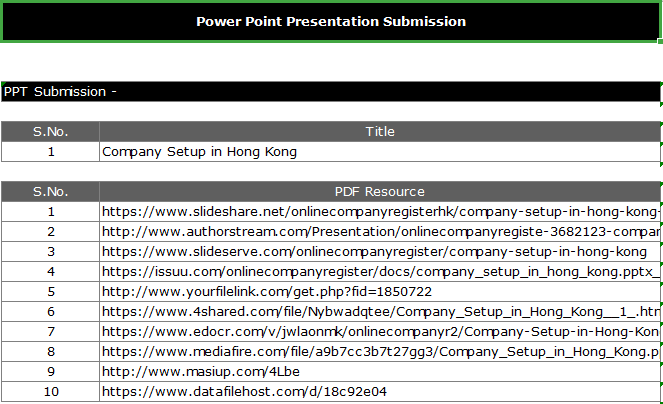Open the mediafire.com file link
This screenshot has width=663, height=404.
pyautogui.click(x=380, y=352)
